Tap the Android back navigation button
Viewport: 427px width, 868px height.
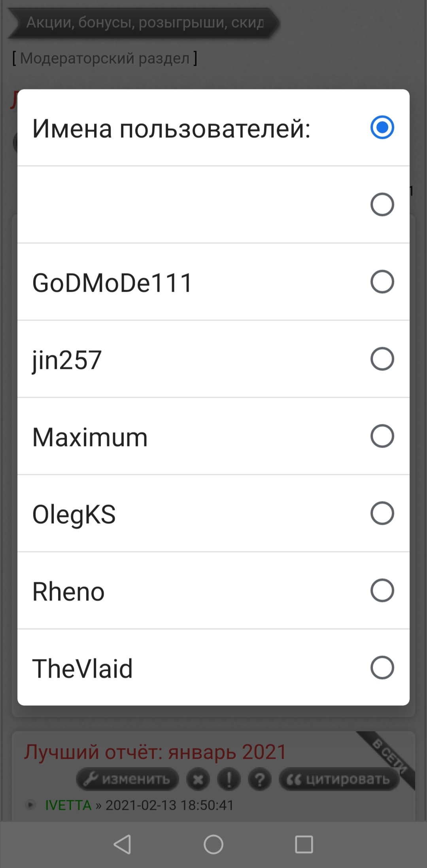tap(123, 844)
